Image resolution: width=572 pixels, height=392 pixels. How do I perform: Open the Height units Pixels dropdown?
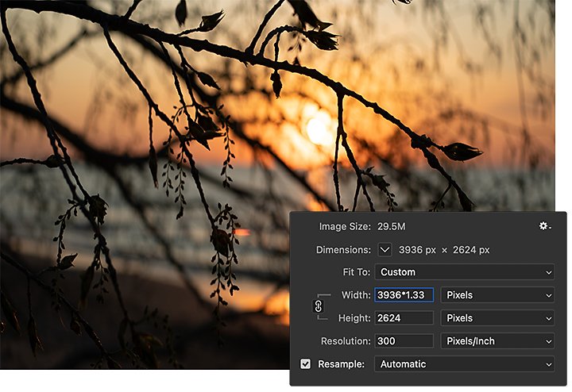click(x=497, y=318)
